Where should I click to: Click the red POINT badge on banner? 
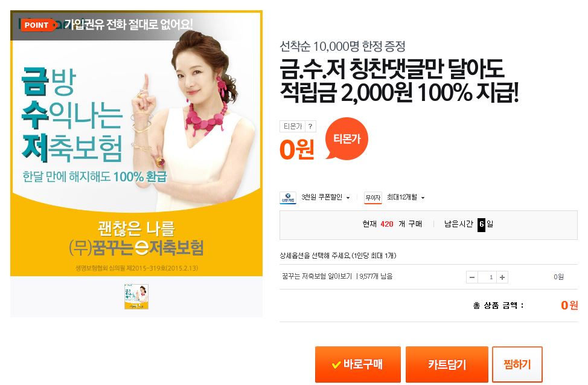click(x=37, y=25)
